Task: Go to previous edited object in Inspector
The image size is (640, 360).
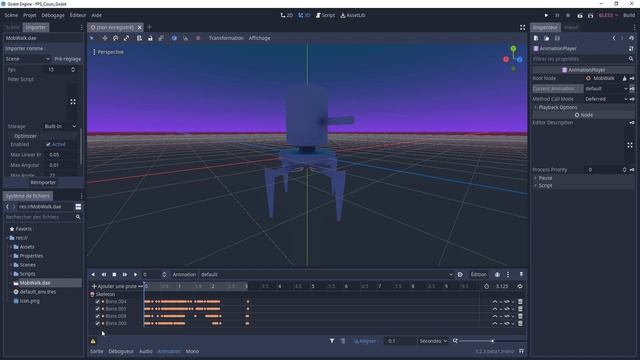Action: coord(614,38)
